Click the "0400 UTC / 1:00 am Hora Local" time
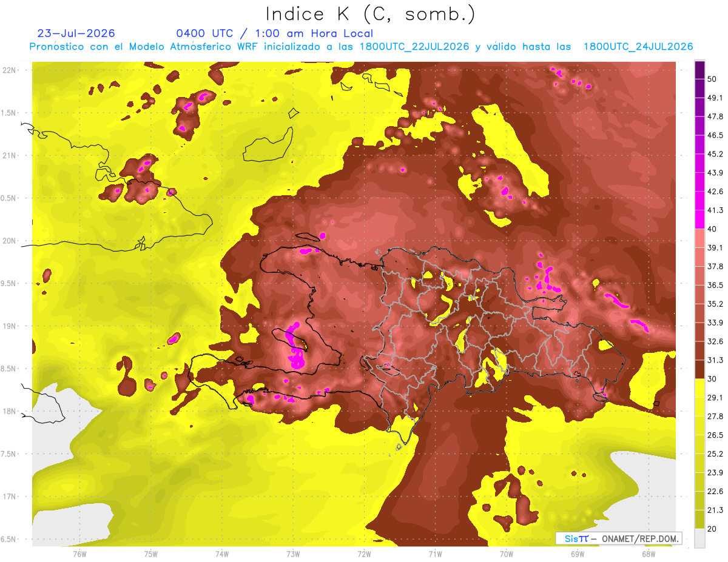Image resolution: width=728 pixels, height=562 pixels. [x=274, y=33]
